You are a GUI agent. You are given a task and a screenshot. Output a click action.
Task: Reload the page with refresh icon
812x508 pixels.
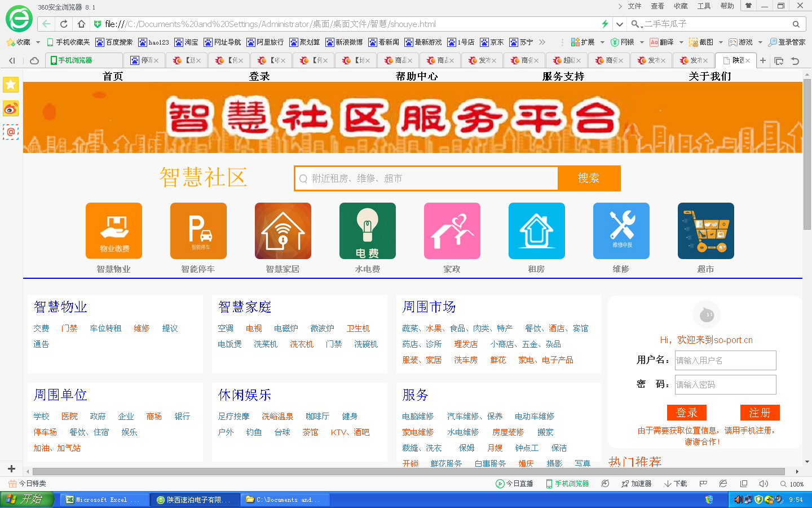tap(64, 24)
